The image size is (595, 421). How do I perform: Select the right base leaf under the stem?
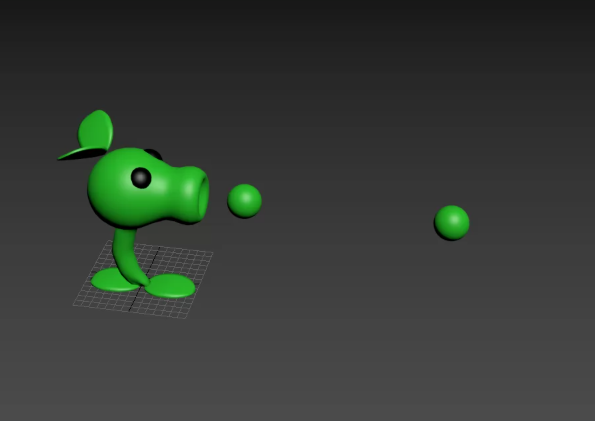pos(171,285)
